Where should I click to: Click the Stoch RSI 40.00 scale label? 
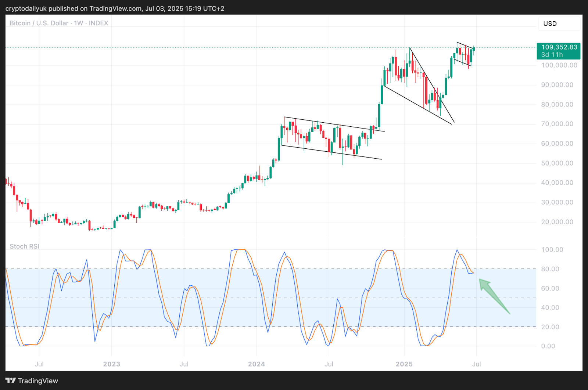coord(550,308)
